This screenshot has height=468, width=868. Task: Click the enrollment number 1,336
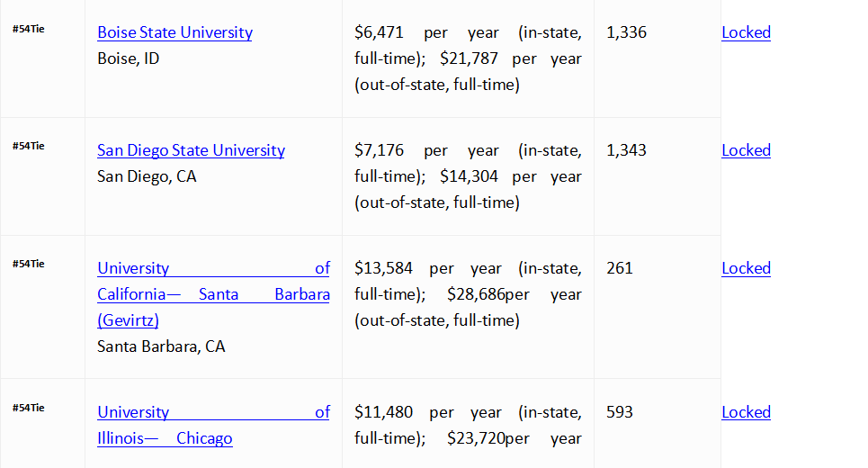[627, 32]
